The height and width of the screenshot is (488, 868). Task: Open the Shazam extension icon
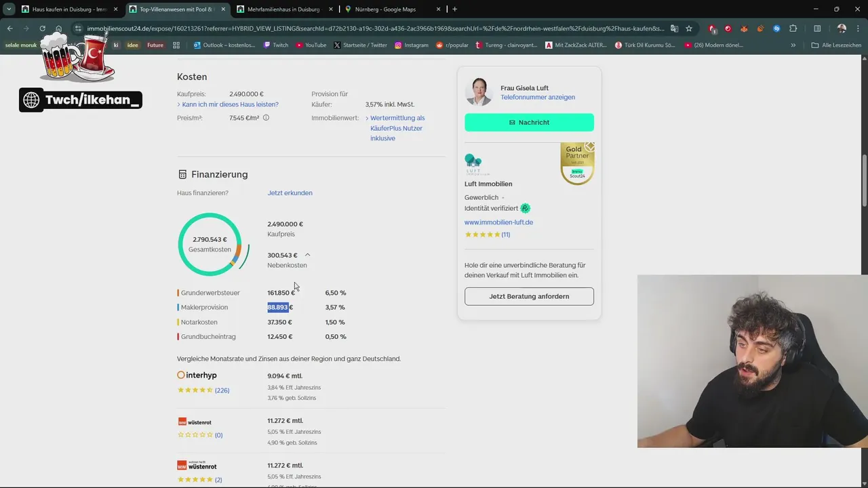pyautogui.click(x=776, y=28)
